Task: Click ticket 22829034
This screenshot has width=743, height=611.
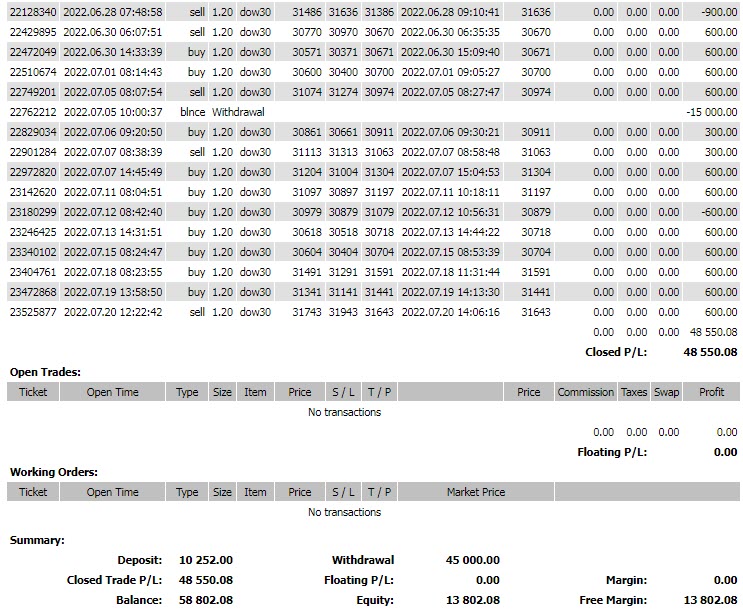Action: point(33,132)
